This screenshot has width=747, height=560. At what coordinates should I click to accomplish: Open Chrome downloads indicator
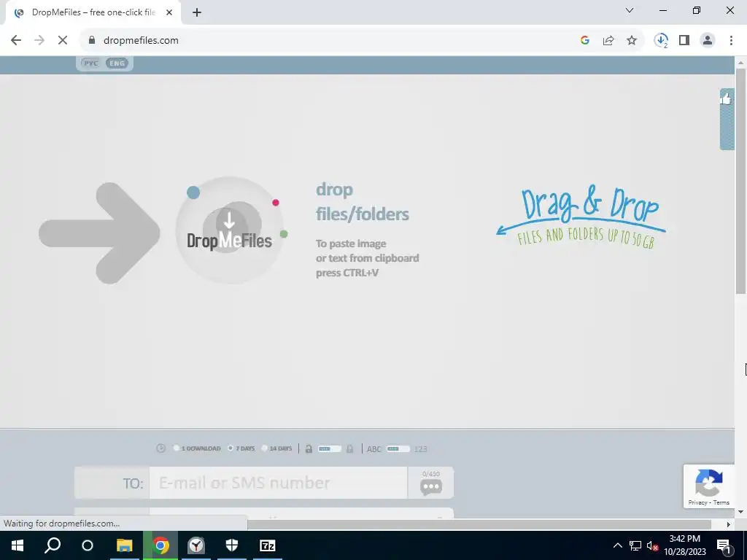(x=661, y=41)
